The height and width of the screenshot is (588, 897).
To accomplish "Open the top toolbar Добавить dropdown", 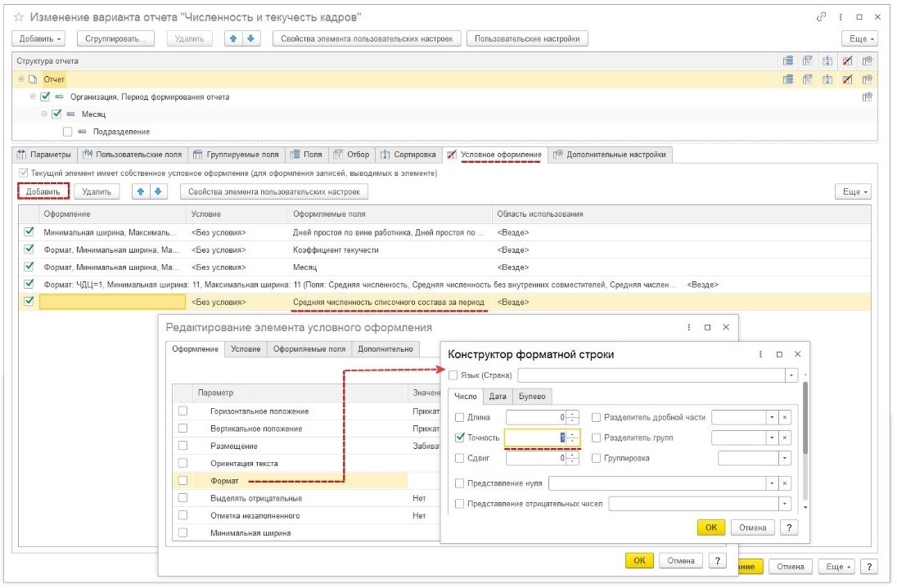I will [38, 38].
